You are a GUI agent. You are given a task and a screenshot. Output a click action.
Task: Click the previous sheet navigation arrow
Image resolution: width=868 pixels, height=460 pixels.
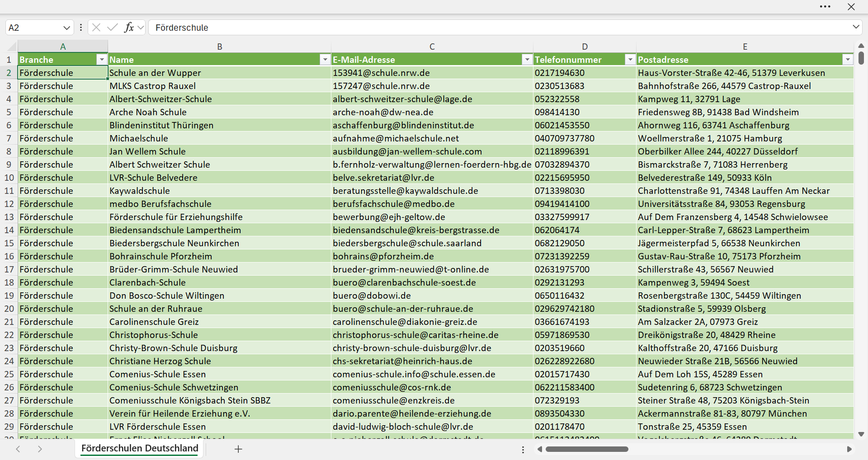coord(18,449)
